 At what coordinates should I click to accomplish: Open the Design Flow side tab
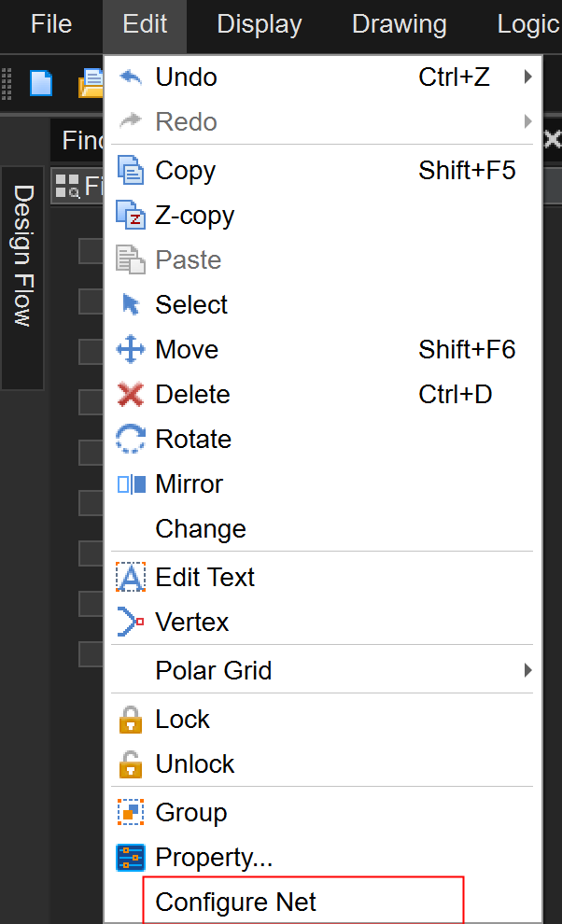pyautogui.click(x=22, y=257)
